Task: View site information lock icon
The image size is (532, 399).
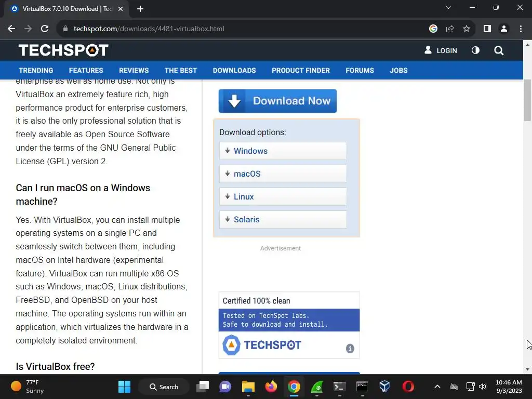Action: [65, 29]
